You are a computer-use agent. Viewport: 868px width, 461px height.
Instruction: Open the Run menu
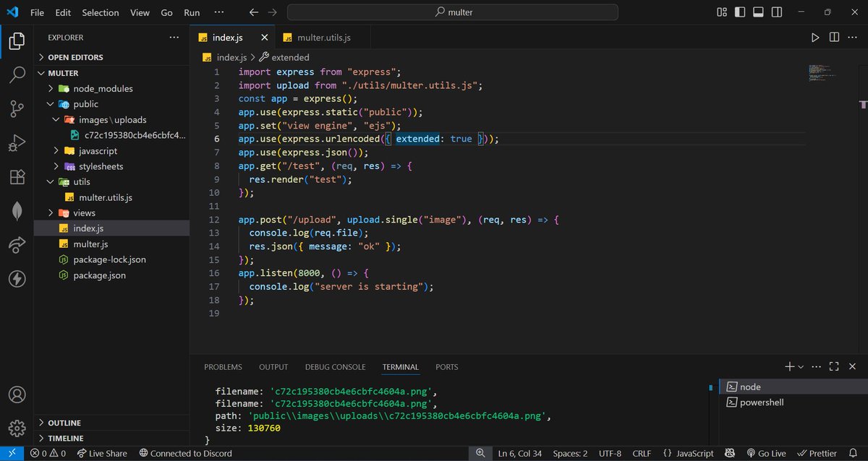(192, 12)
